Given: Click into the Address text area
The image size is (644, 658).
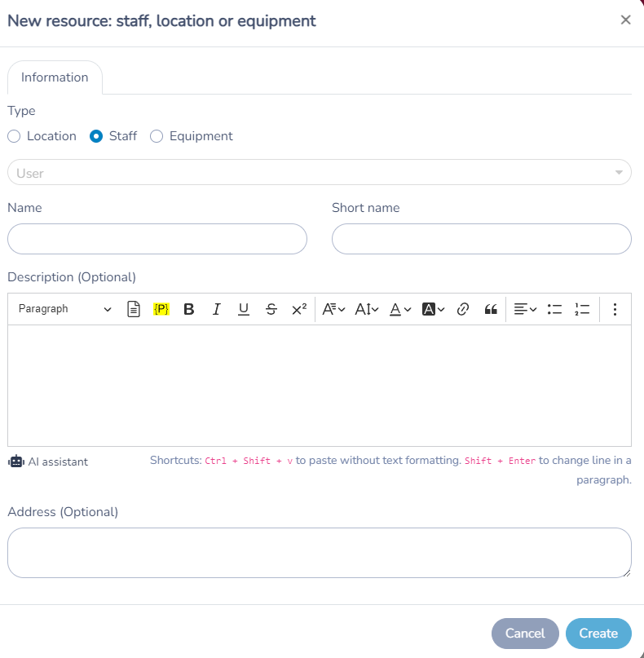Looking at the screenshot, I should pos(320,553).
